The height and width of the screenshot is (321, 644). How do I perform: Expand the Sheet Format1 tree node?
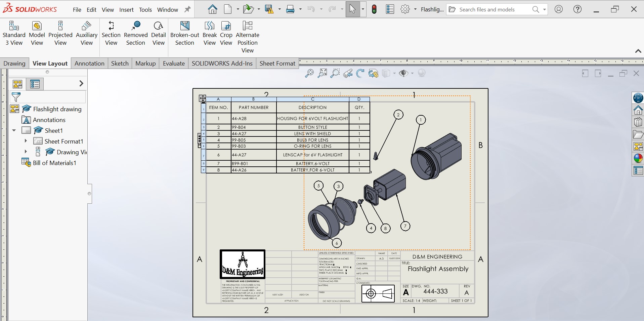[x=26, y=141]
